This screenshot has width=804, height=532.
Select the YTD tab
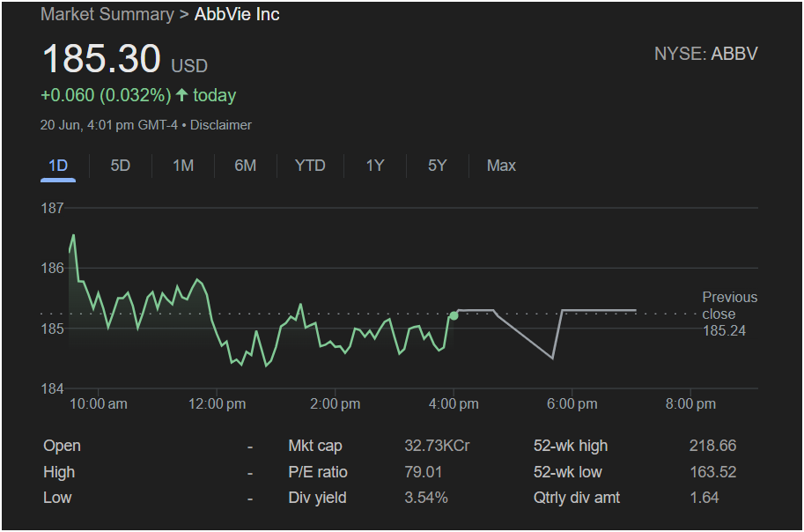tap(310, 166)
